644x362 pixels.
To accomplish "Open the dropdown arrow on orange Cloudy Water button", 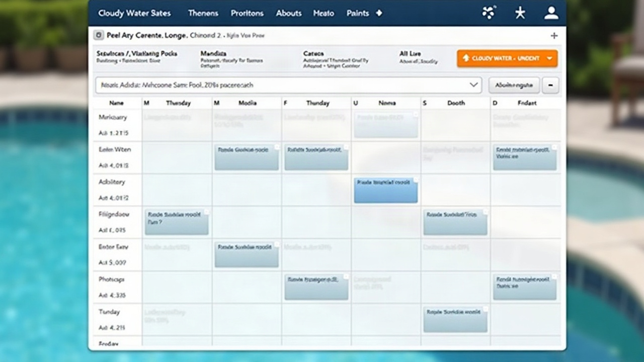I will click(549, 58).
